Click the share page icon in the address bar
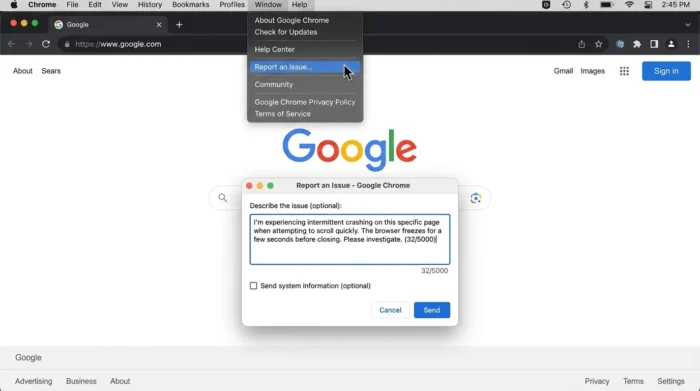Viewport: 700px width, 391px height. click(581, 44)
